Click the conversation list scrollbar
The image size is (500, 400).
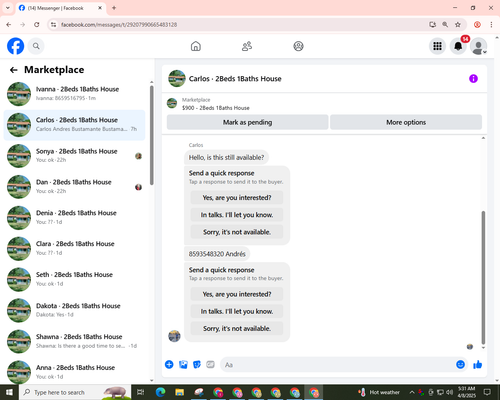click(152, 135)
